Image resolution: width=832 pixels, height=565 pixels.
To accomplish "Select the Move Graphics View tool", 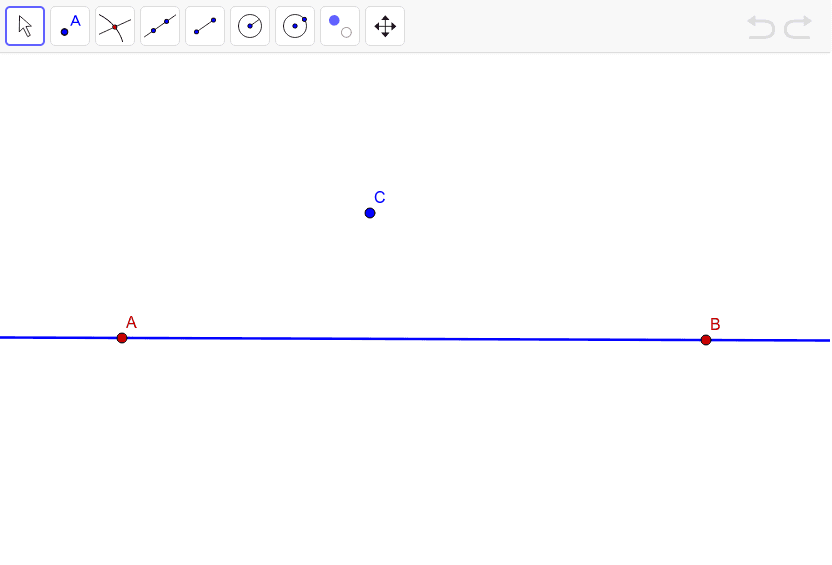I will (x=385, y=26).
